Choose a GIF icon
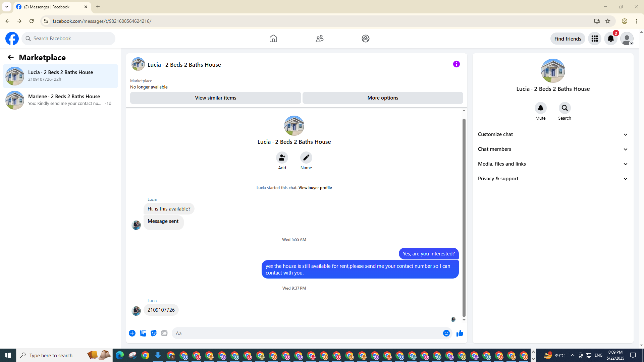Viewport: 644px width, 362px height. pyautogui.click(x=164, y=333)
